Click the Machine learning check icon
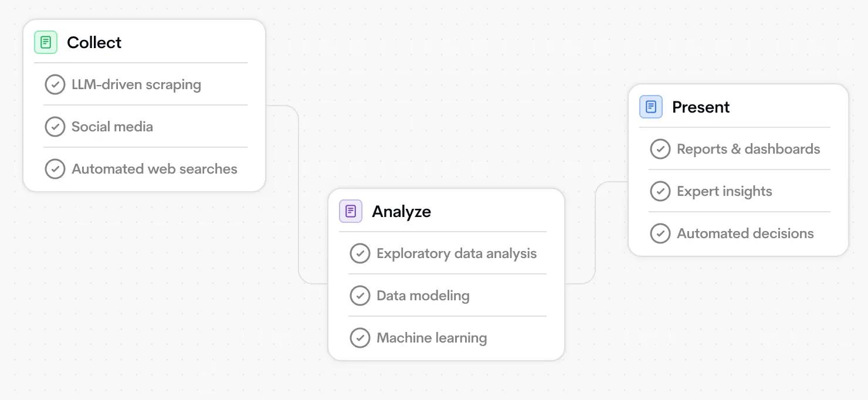Image resolution: width=868 pixels, height=400 pixels. [360, 338]
